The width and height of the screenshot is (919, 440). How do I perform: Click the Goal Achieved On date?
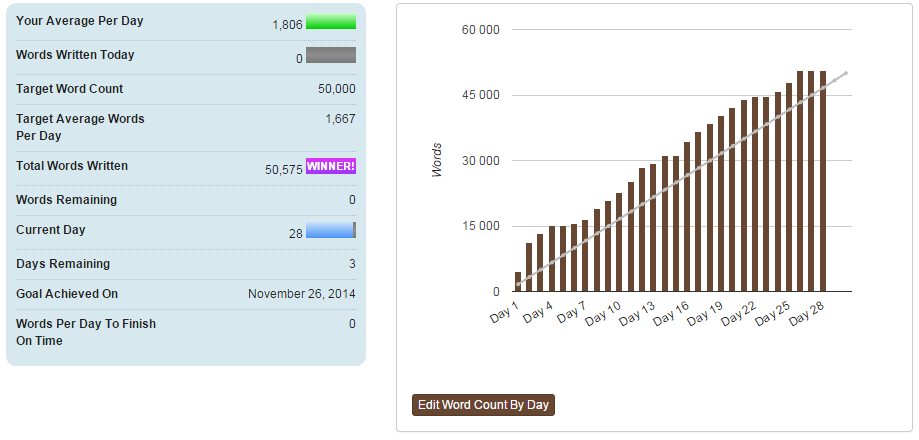pyautogui.click(x=302, y=294)
